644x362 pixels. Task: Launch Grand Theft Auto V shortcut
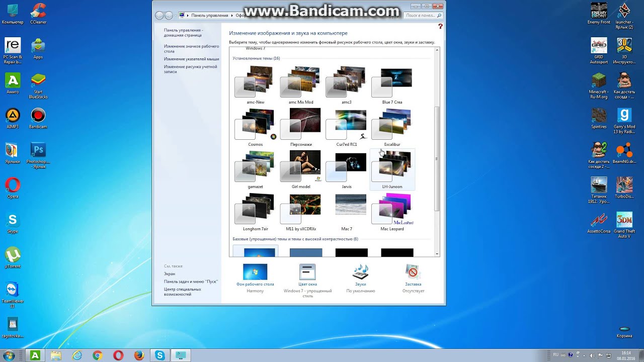tap(624, 225)
